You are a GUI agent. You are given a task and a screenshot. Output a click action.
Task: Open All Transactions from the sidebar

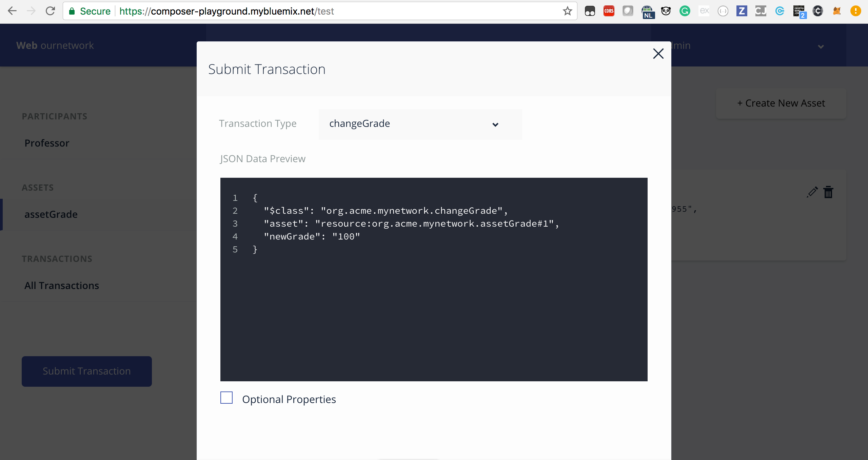click(x=61, y=285)
